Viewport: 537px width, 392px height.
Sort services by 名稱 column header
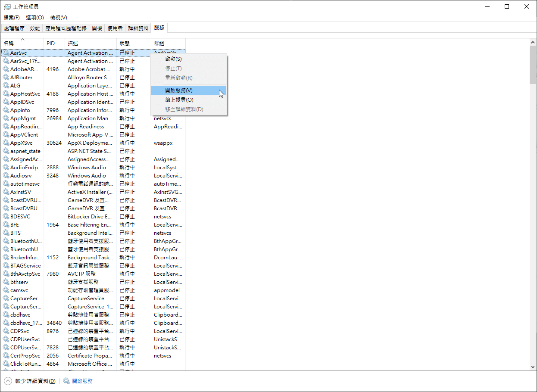(x=22, y=44)
